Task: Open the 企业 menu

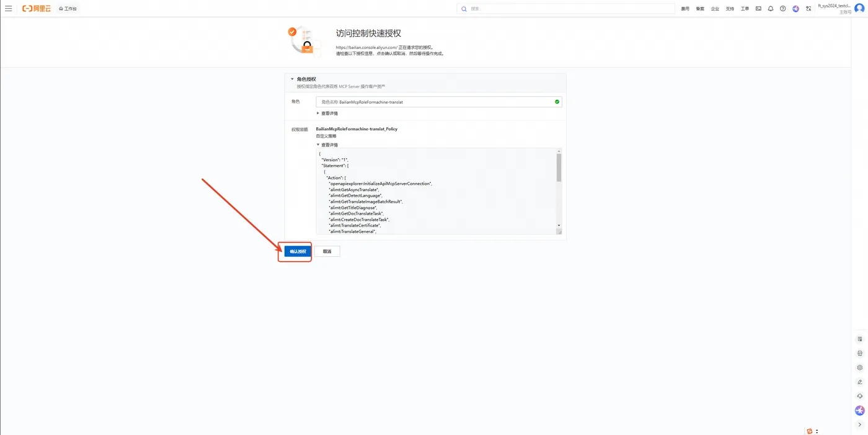Action: 715,9
